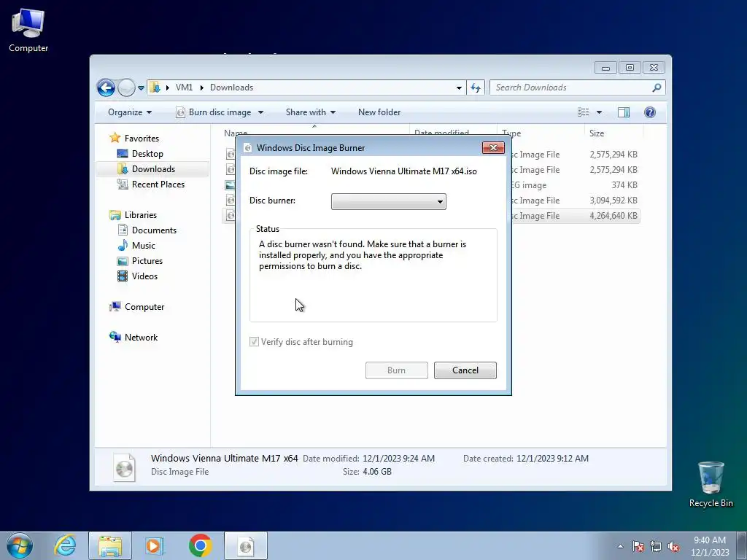Image resolution: width=747 pixels, height=560 pixels.
Task: Click the Show desktop button
Action: click(742, 545)
